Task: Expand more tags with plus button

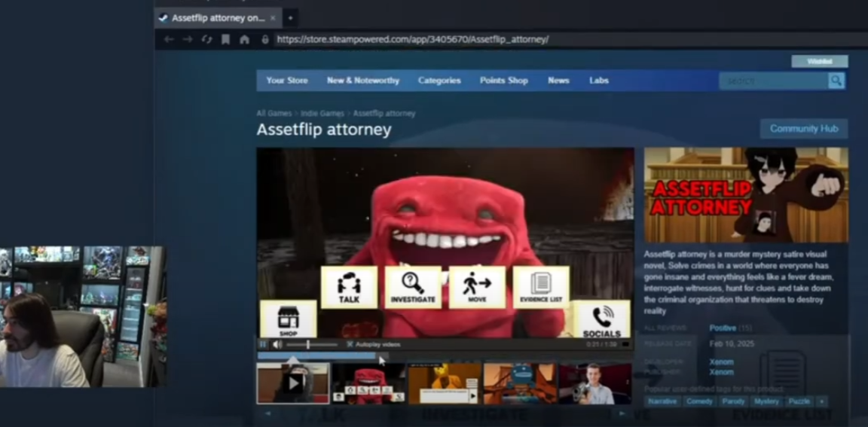Action: click(821, 401)
